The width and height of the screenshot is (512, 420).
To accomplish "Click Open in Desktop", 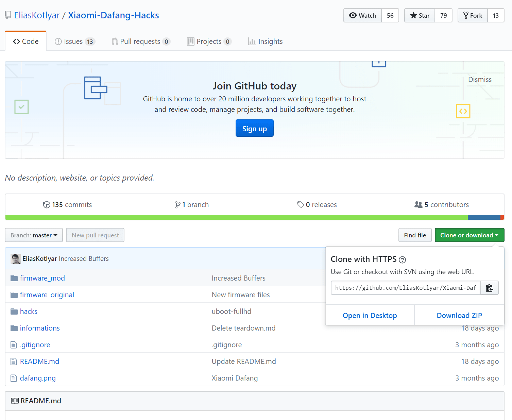I will 370,315.
